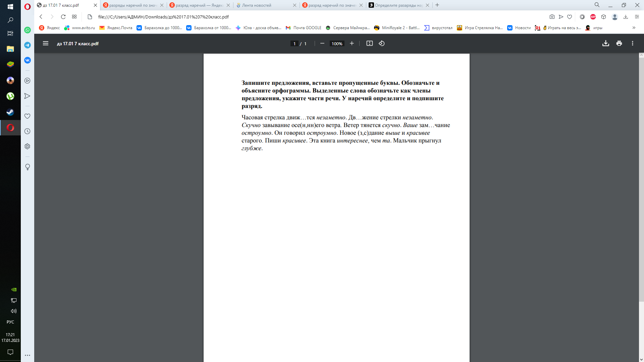Open WhatsApp in Opera sidebar
The image size is (644, 362).
click(x=28, y=30)
